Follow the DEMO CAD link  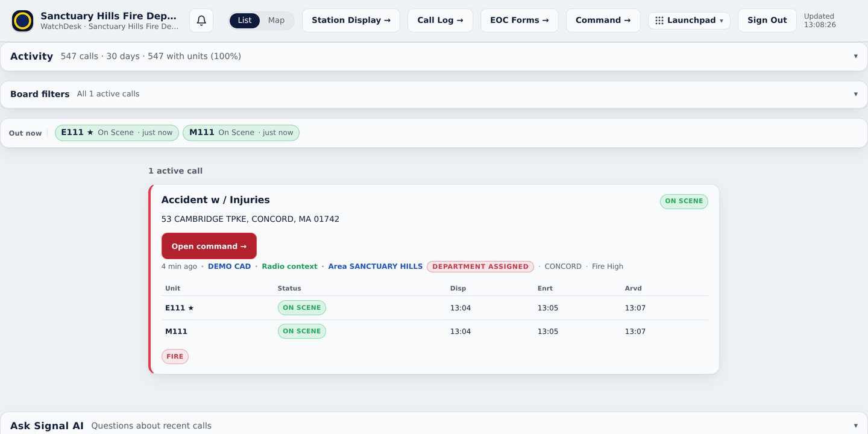click(x=229, y=266)
